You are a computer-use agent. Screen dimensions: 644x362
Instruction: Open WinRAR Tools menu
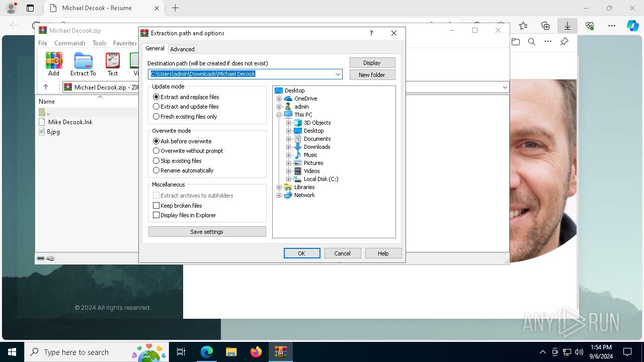[99, 43]
